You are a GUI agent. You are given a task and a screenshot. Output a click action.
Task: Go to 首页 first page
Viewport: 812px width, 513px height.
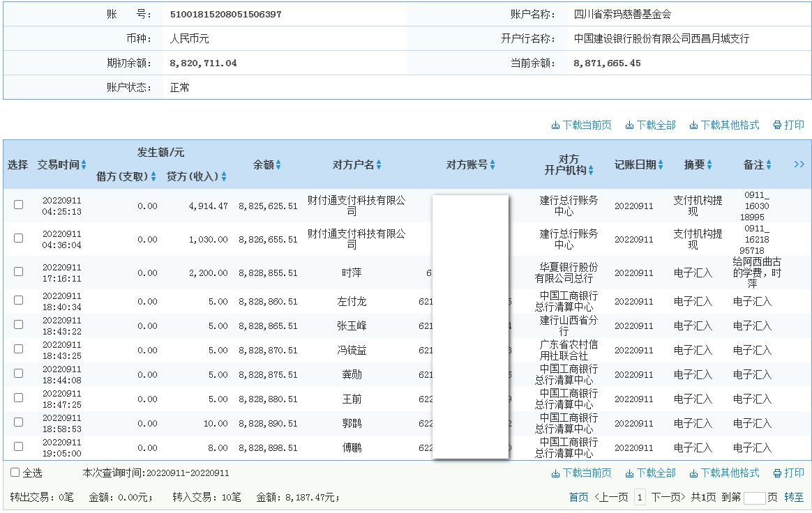coord(578,498)
